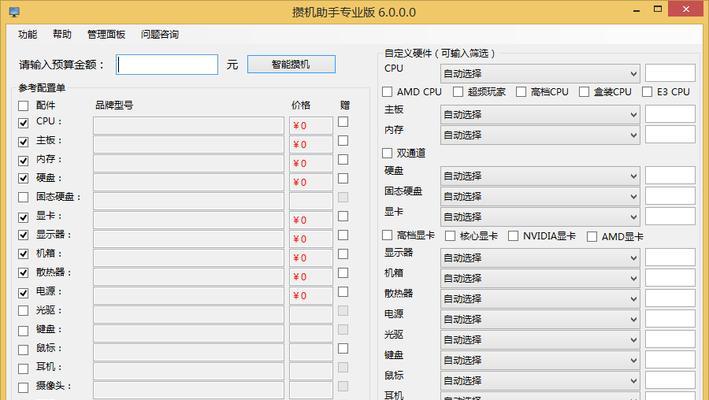Uncheck the 显卡 component checkbox
709x400 pixels.
[x=23, y=217]
